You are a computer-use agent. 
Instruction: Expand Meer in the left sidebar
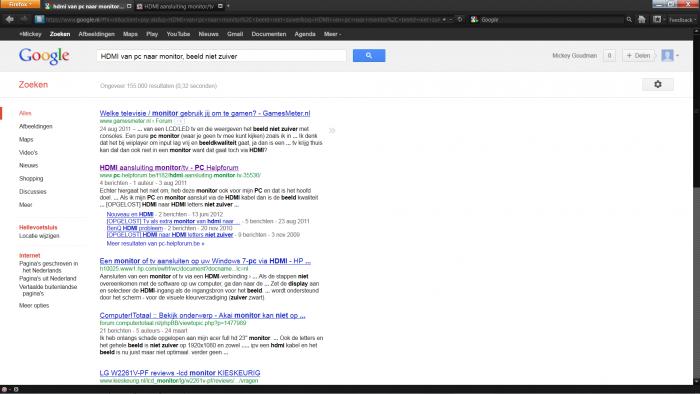pos(25,205)
